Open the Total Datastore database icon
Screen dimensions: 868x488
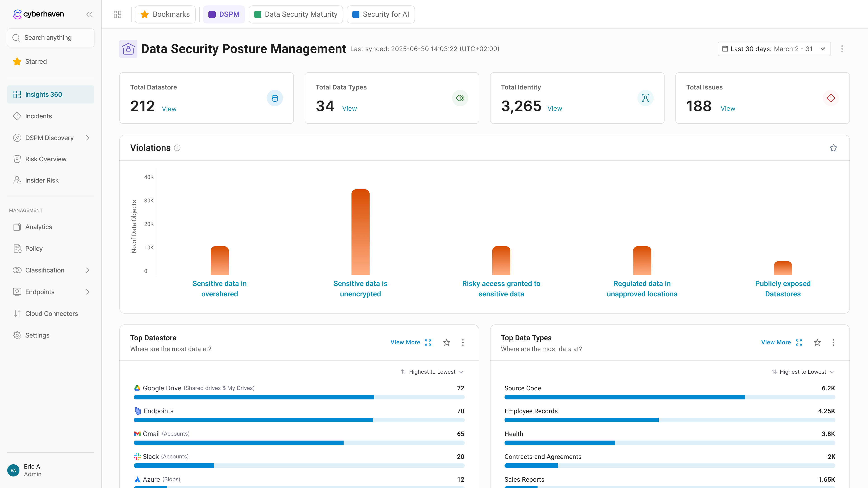pos(275,98)
